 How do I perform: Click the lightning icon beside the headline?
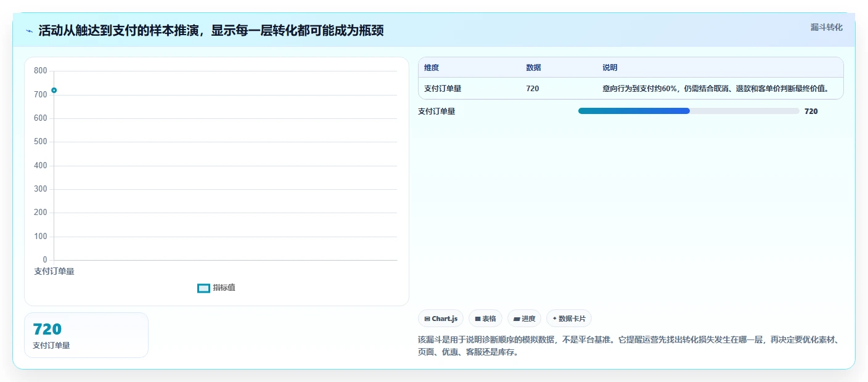tap(30, 31)
